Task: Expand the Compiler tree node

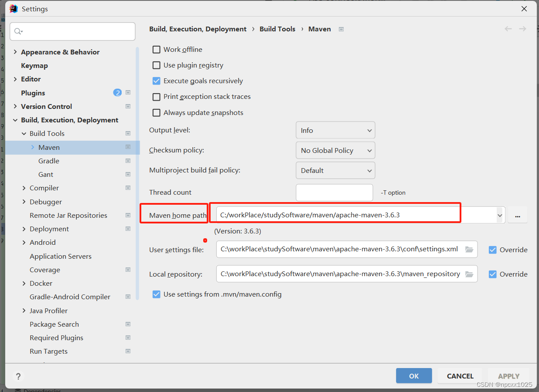Action: click(x=24, y=188)
